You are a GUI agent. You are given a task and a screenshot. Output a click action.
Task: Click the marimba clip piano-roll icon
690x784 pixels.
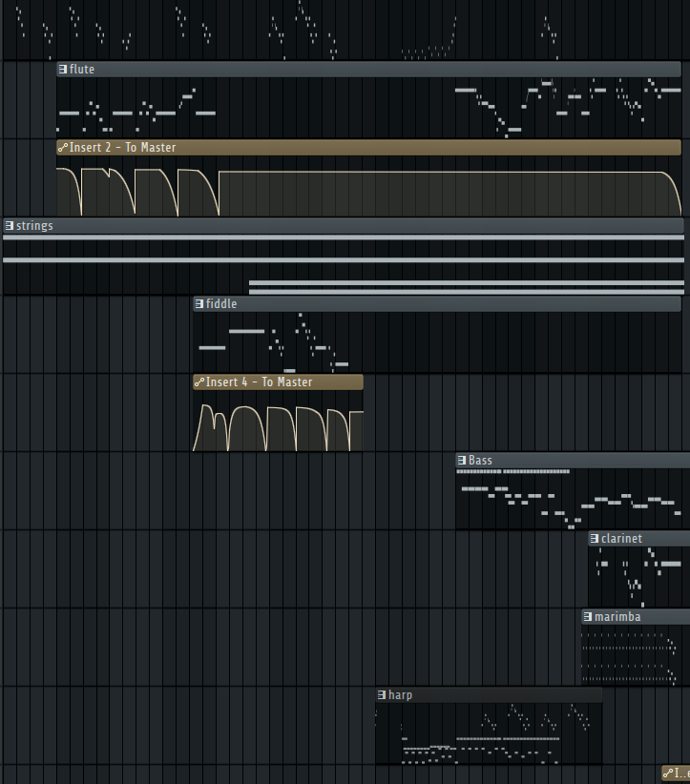[588, 616]
